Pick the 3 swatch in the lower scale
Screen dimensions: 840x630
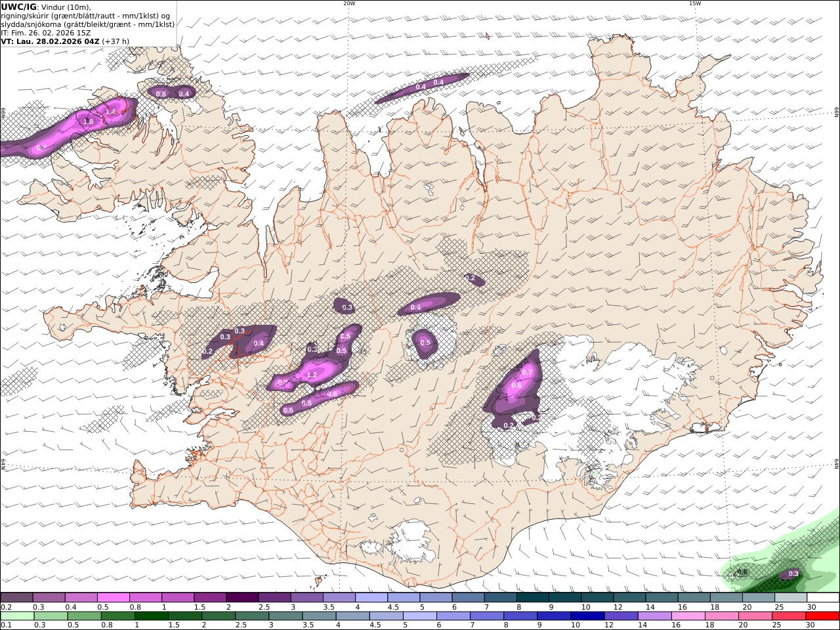pos(285,616)
